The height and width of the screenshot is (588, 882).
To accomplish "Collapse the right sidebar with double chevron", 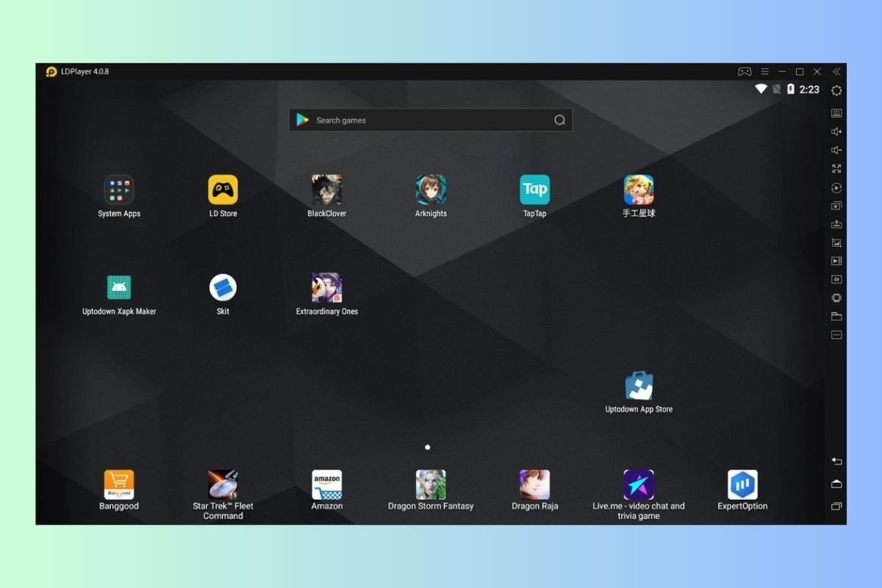I will (836, 71).
